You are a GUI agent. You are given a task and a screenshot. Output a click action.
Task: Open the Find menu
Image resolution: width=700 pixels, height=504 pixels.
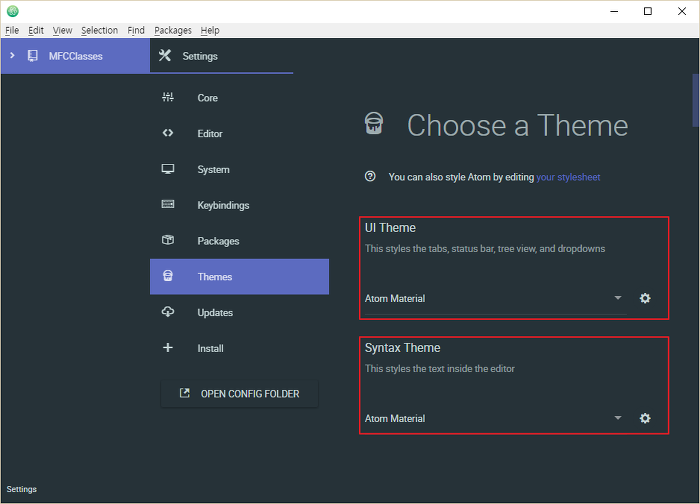click(136, 30)
